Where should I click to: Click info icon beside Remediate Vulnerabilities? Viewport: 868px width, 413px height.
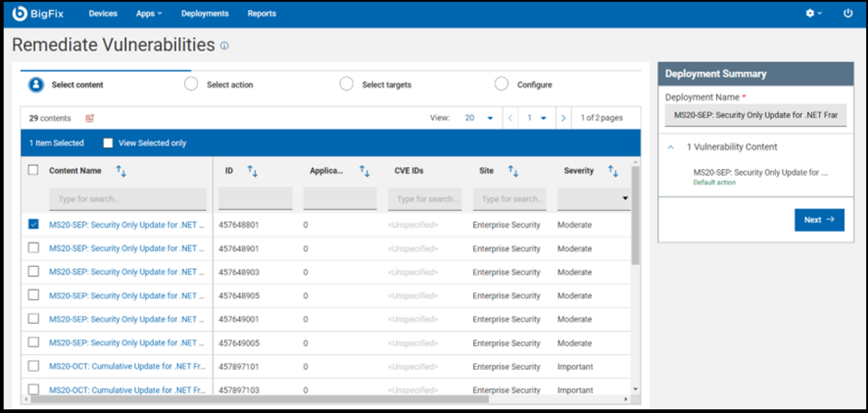224,46
